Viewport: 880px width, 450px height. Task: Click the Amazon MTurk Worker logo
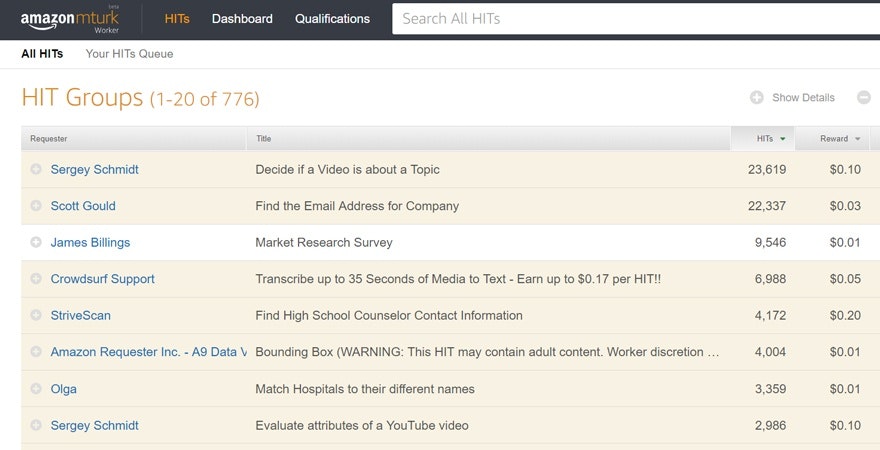[x=69, y=19]
